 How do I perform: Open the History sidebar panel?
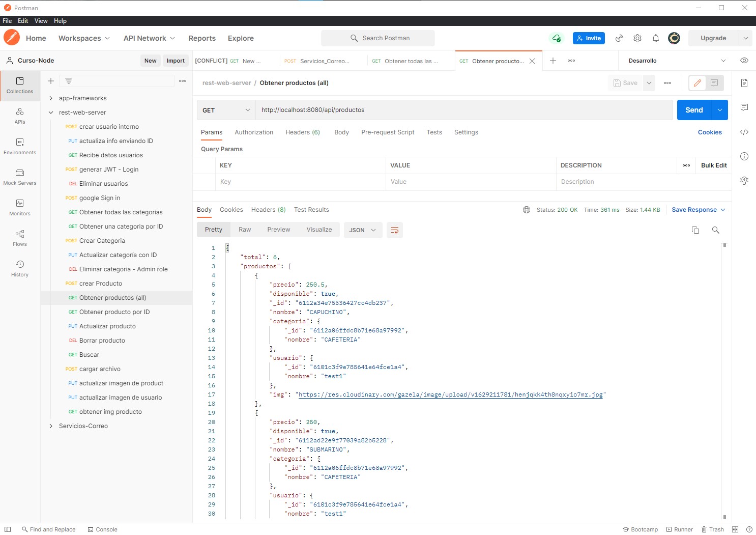coord(20,268)
